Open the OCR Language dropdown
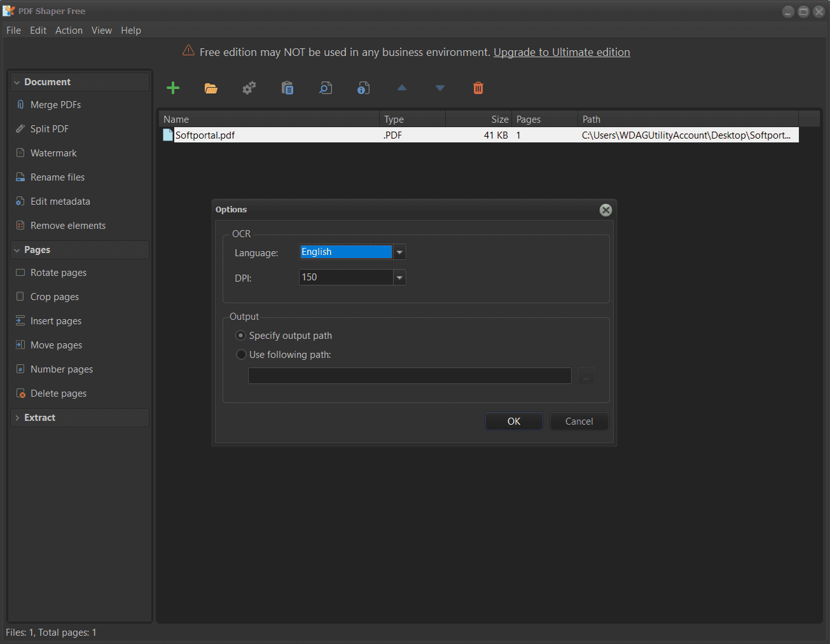This screenshot has width=830, height=644. click(399, 252)
